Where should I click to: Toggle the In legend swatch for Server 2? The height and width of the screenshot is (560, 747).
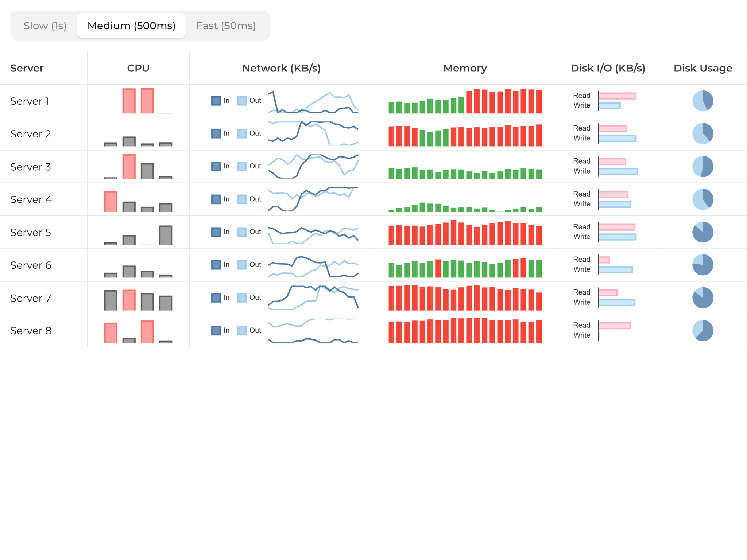(216, 133)
